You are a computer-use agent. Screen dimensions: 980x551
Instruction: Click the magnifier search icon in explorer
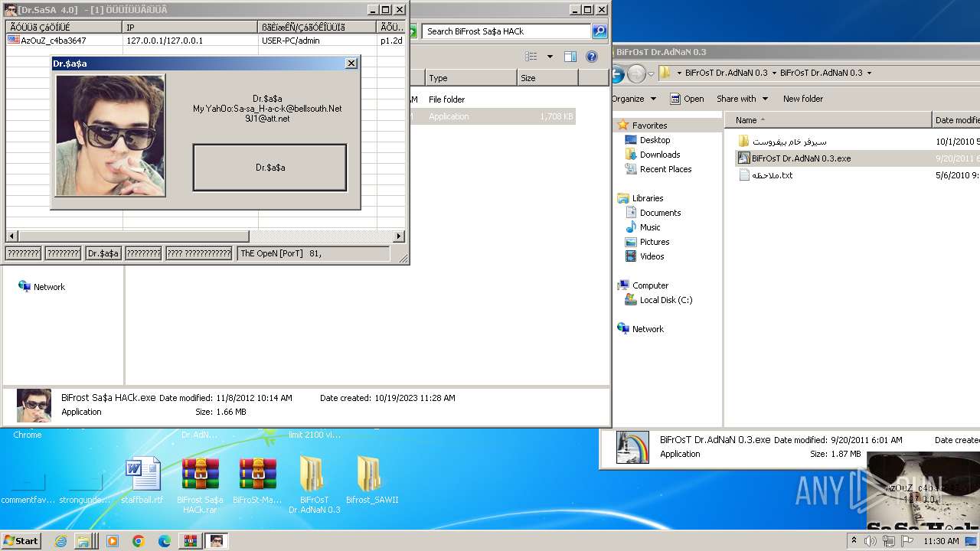click(x=599, y=31)
